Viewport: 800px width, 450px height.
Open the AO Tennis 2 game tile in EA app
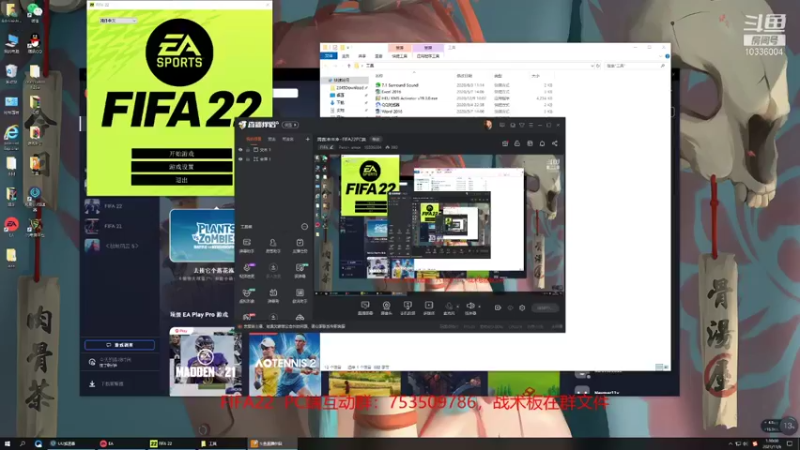[x=284, y=364]
